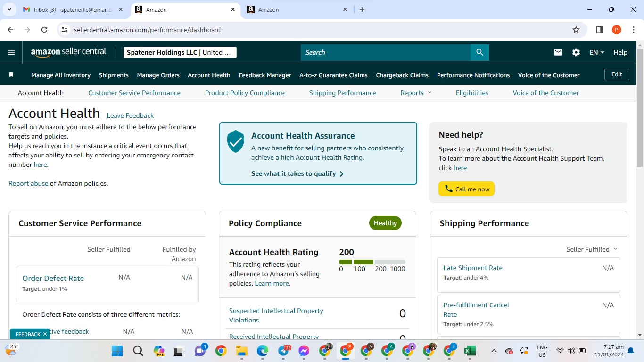Click the Account Health Assurance shield icon

(x=236, y=141)
